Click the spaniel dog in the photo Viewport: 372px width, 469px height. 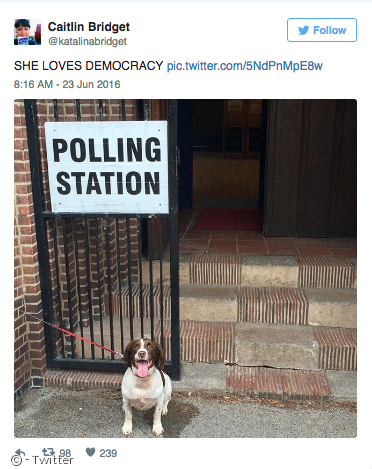coord(146,387)
